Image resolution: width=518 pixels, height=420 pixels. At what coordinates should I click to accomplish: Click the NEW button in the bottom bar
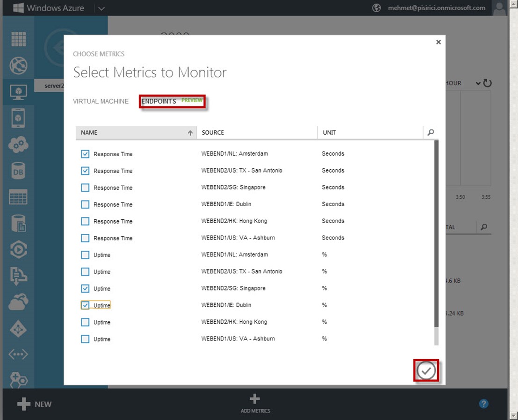point(34,404)
